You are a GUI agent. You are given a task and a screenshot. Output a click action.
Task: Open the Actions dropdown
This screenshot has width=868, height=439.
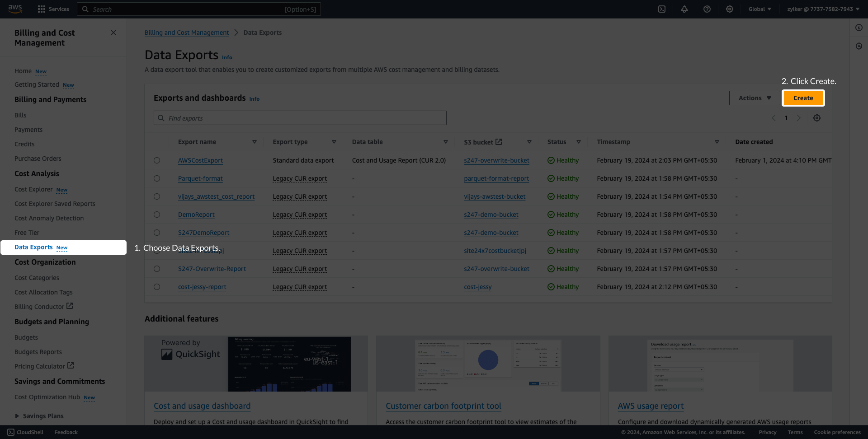[754, 98]
